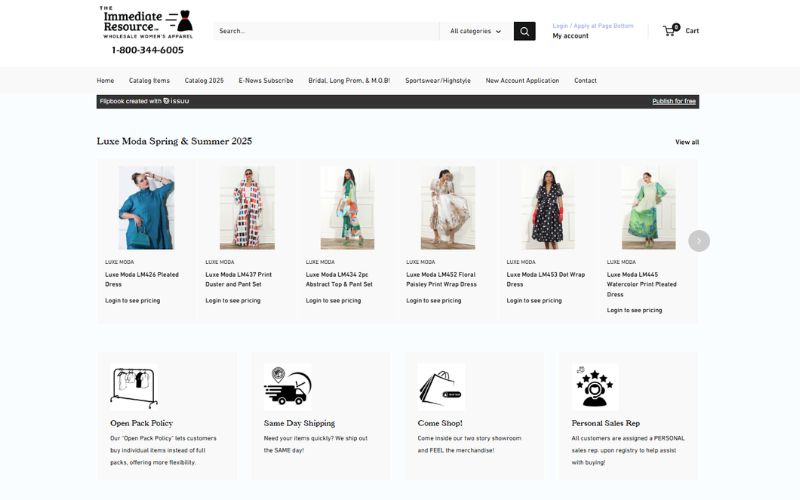Click the search magnifier button

pyautogui.click(x=524, y=31)
